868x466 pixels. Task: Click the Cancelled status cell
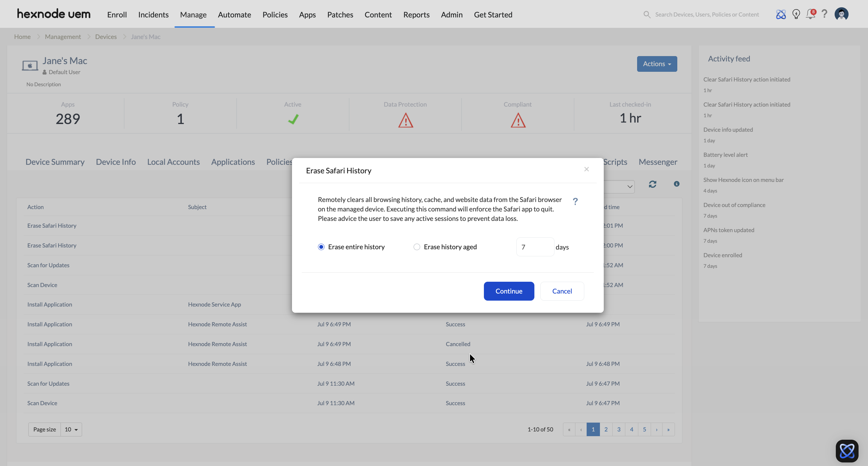pos(458,344)
